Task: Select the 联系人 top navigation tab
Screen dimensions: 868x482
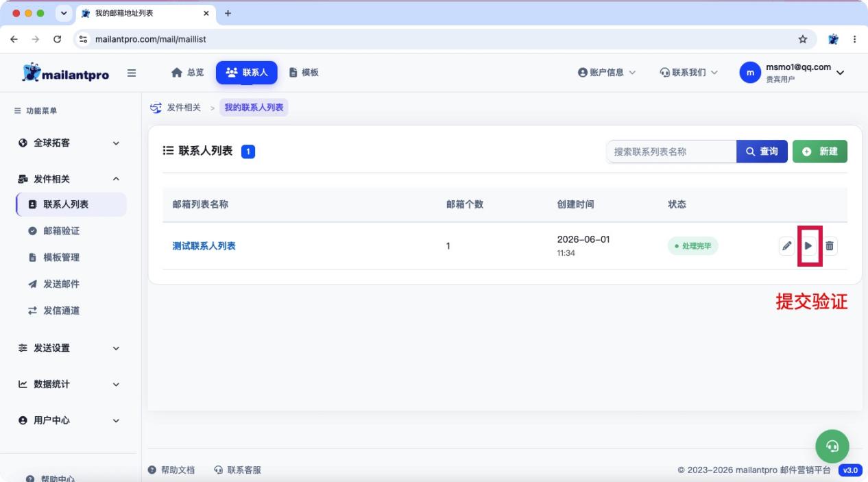Action: [247, 73]
